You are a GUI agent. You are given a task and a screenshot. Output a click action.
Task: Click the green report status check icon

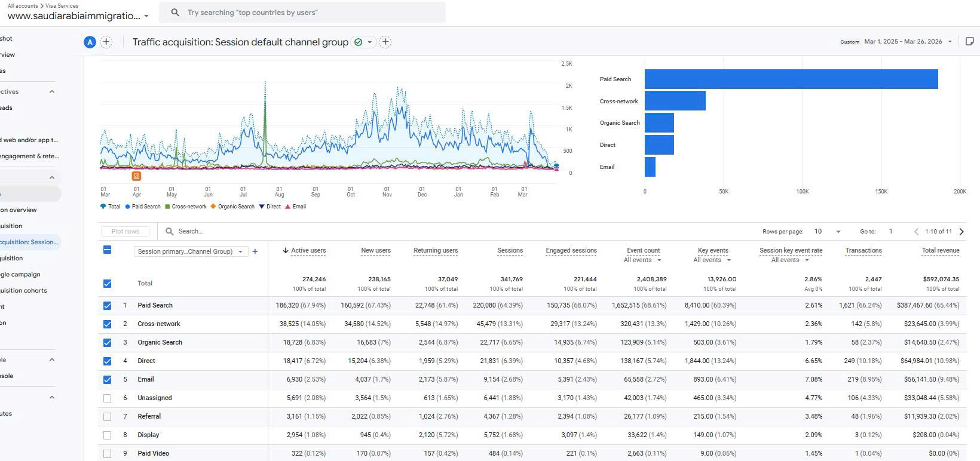tap(359, 42)
